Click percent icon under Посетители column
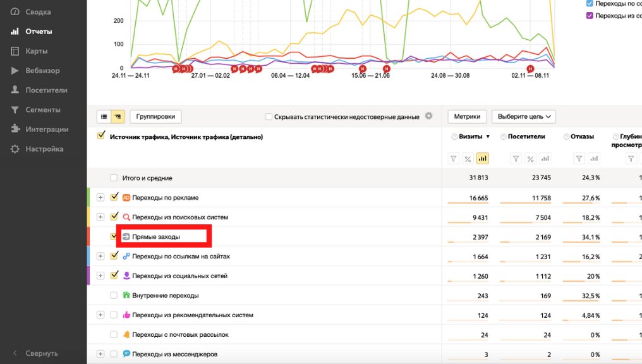Image resolution: width=642 pixels, height=364 pixels. [x=531, y=159]
